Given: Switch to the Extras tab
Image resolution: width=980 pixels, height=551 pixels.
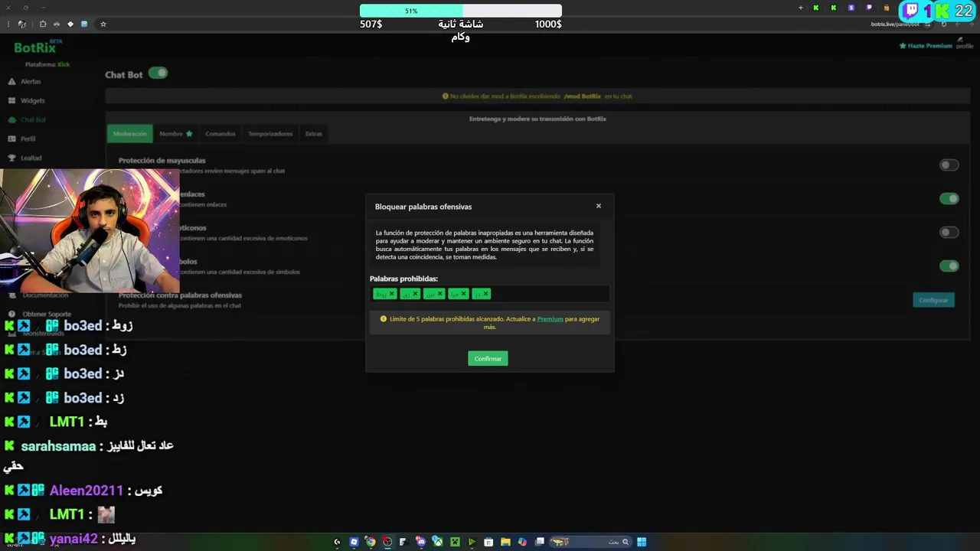Looking at the screenshot, I should coord(314,134).
